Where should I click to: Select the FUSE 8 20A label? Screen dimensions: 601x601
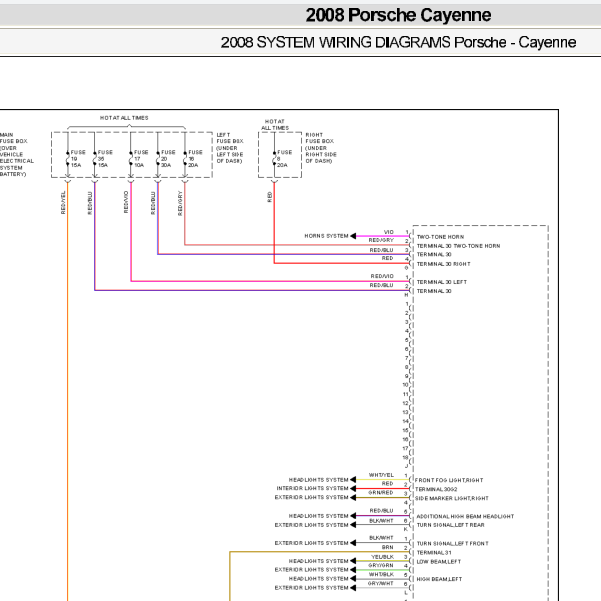(x=284, y=159)
